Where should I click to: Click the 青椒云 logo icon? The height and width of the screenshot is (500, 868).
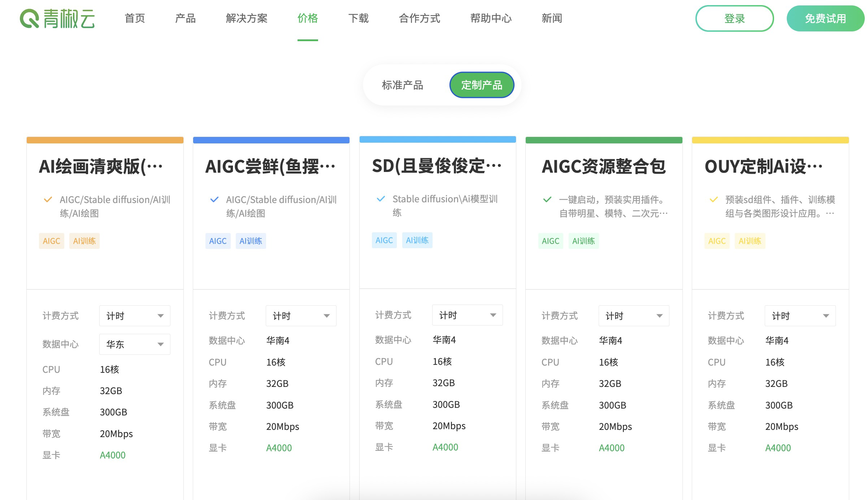point(30,18)
